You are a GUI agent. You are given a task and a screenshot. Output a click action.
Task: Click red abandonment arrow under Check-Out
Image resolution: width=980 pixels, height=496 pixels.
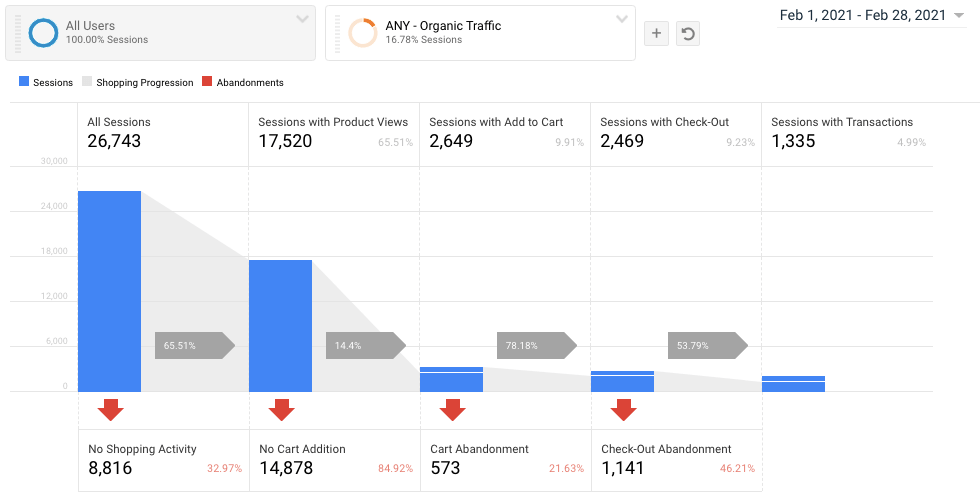[624, 410]
